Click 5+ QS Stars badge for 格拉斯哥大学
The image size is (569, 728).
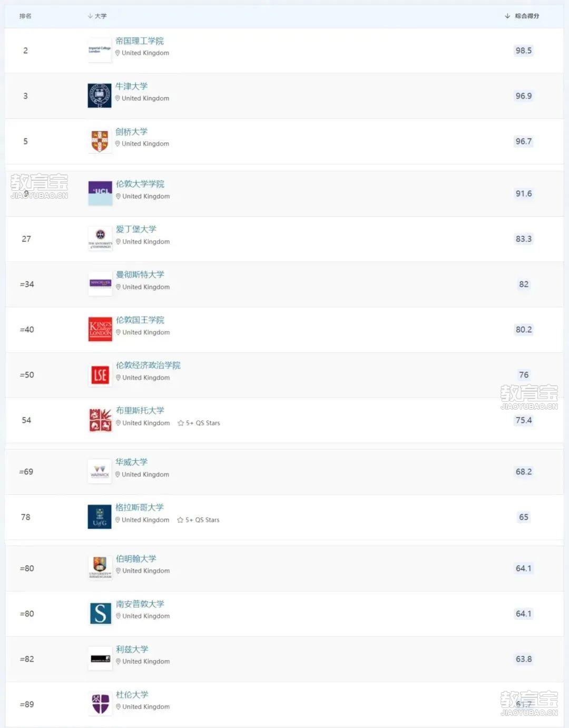(x=199, y=520)
